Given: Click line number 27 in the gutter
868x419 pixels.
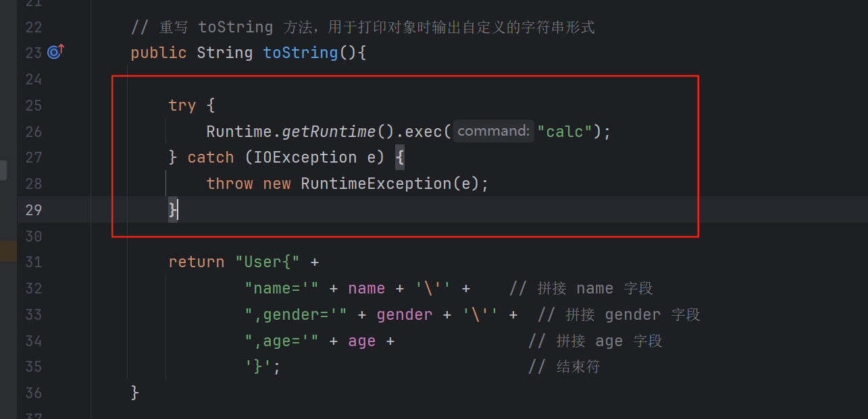Looking at the screenshot, I should 33,157.
